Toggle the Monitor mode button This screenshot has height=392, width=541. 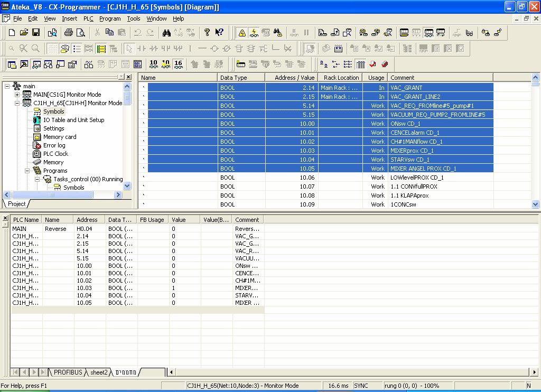coord(428,33)
